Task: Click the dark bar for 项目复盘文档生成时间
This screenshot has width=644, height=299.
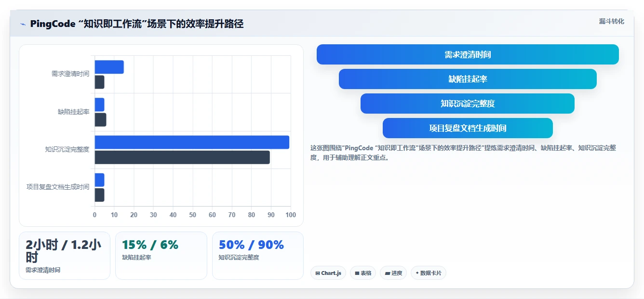Action: point(99,195)
